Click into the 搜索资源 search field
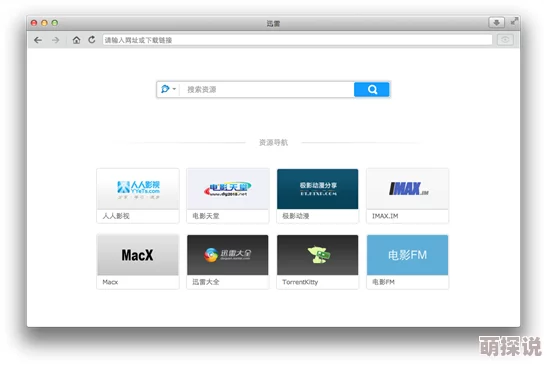Viewport: 547px width, 365px height. click(x=267, y=90)
